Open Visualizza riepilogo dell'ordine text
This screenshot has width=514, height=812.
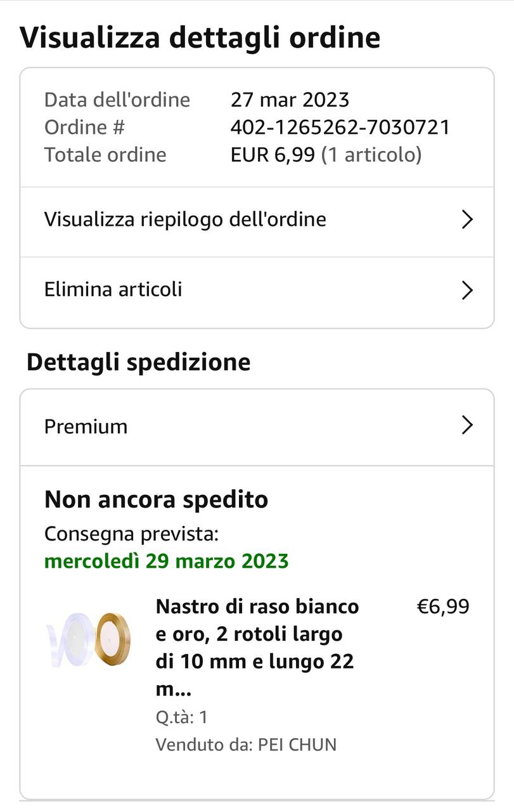[x=185, y=219]
